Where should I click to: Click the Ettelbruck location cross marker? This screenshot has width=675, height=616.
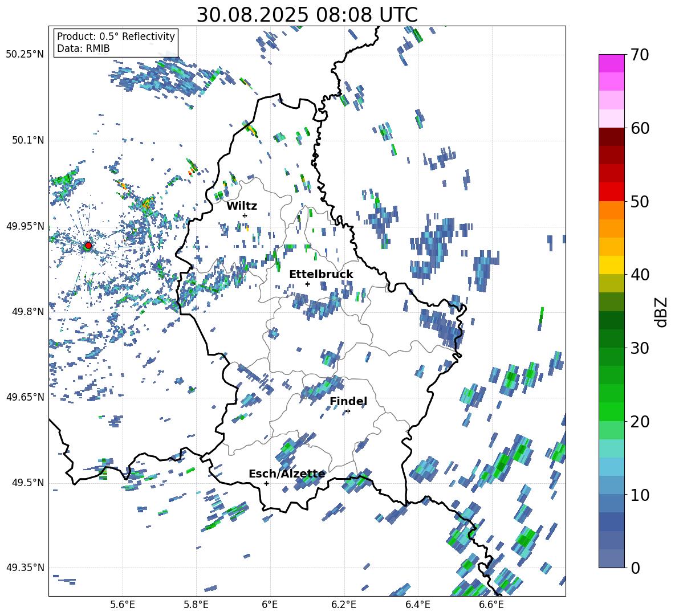point(307,284)
